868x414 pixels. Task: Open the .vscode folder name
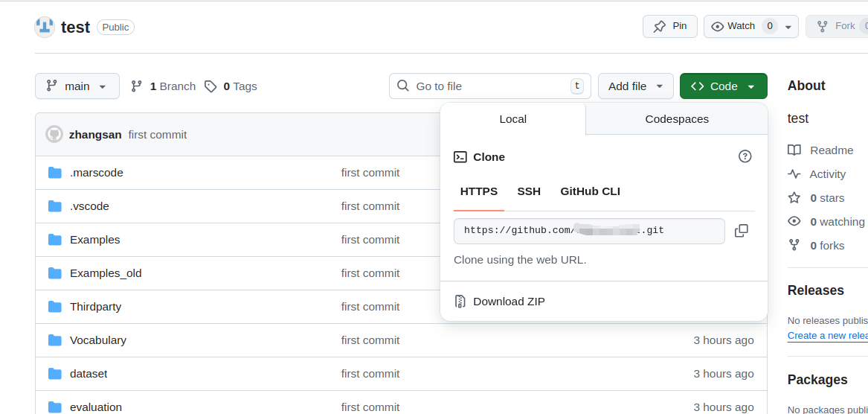[x=90, y=206]
